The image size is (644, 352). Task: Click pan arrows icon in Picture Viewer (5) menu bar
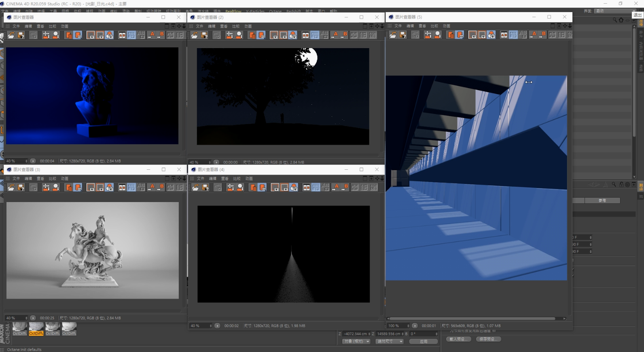[x=565, y=26]
